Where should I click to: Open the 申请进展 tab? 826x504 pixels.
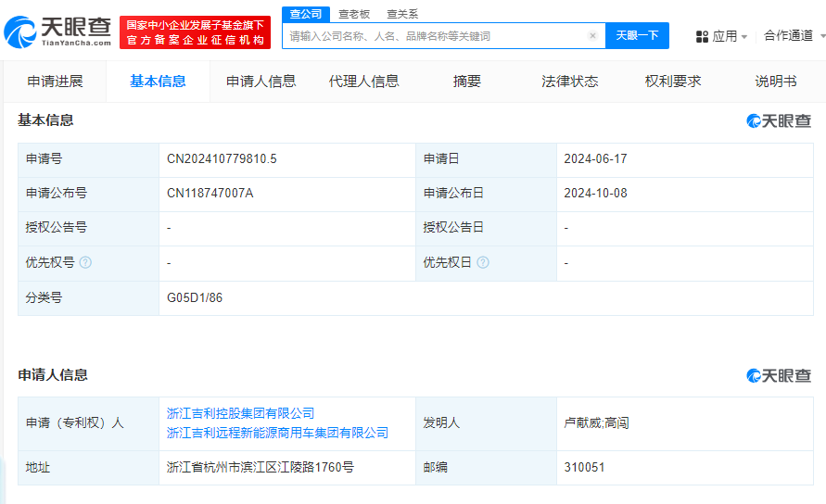pyautogui.click(x=55, y=82)
